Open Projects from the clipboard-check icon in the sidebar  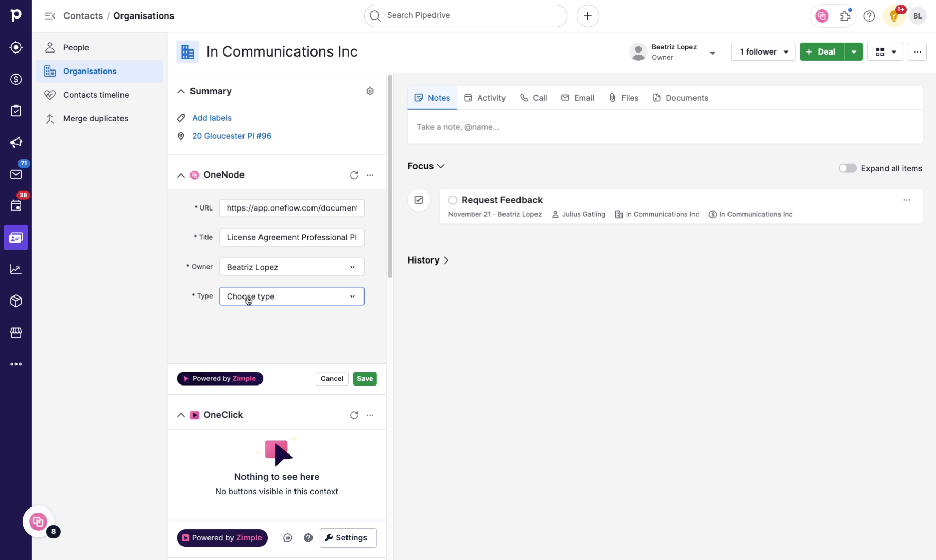click(16, 111)
